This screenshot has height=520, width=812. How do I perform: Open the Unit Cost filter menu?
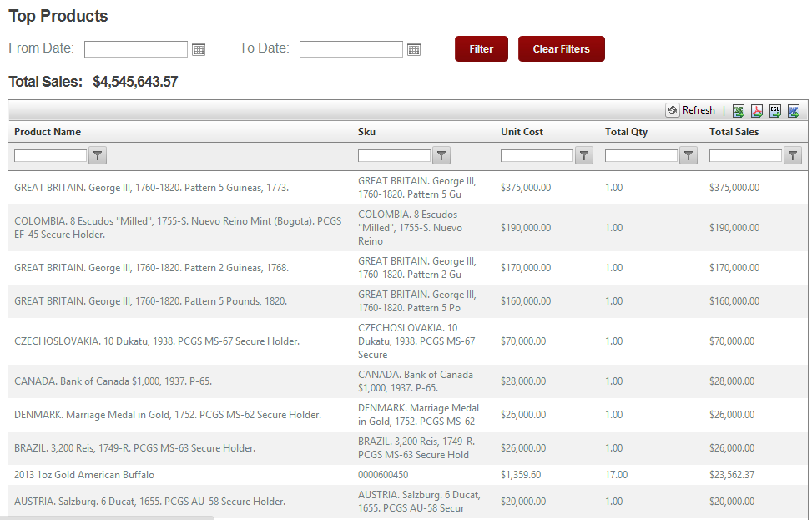584,155
